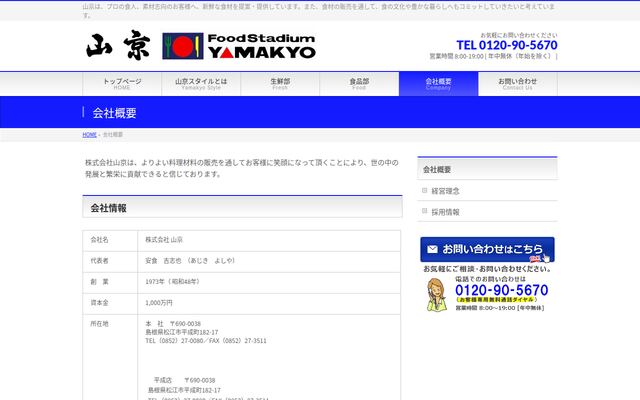640x400 pixels.
Task: Click the header 営業時間 8:00-19:00 text
Action: click(x=493, y=56)
